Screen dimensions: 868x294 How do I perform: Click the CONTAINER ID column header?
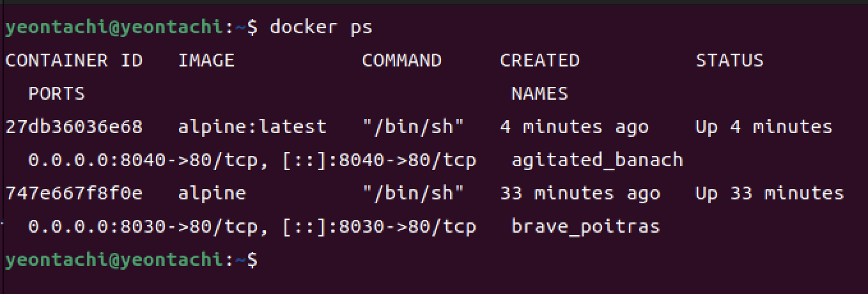pos(74,61)
